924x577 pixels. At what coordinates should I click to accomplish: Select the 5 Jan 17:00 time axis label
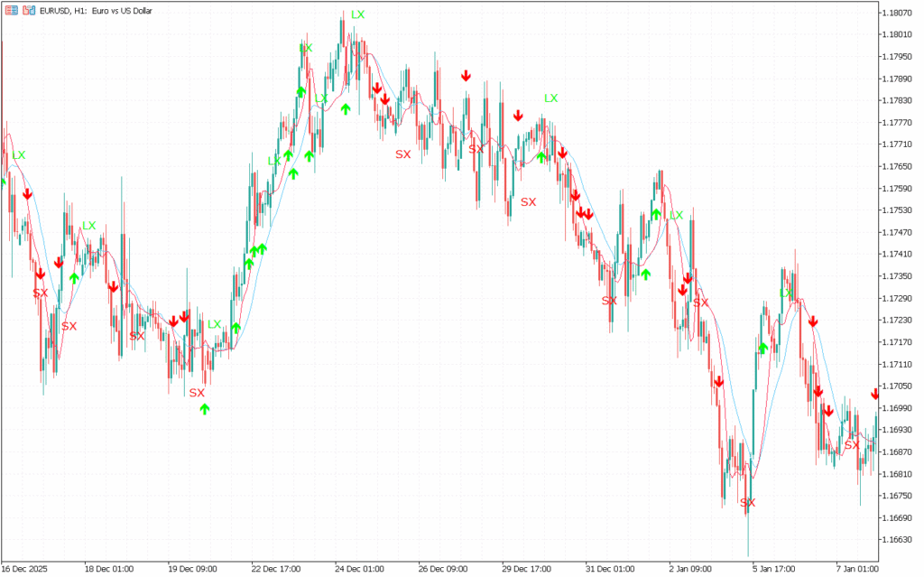coord(776,569)
